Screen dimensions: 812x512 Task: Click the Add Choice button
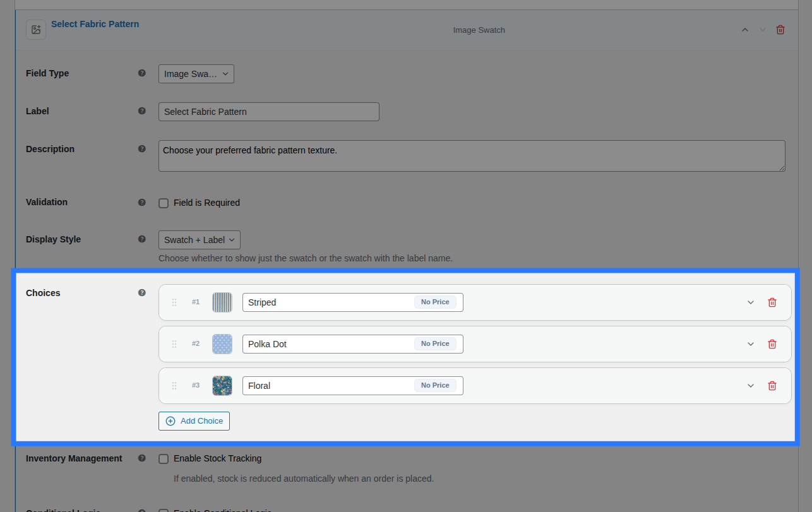click(194, 421)
